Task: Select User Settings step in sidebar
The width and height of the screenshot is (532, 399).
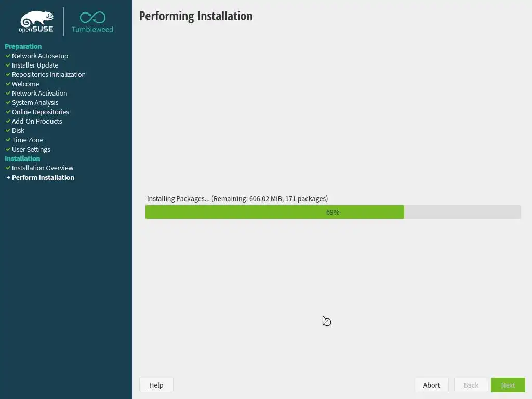Action: coord(31,149)
